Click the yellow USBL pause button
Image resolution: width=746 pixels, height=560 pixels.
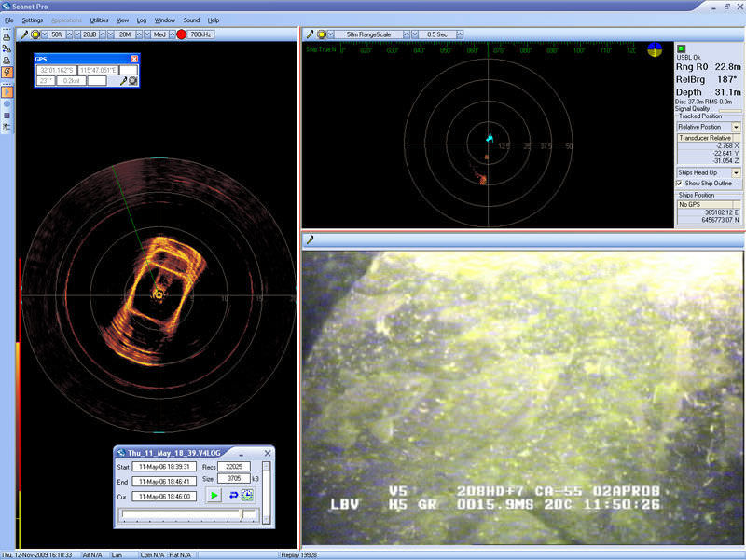pos(322,34)
